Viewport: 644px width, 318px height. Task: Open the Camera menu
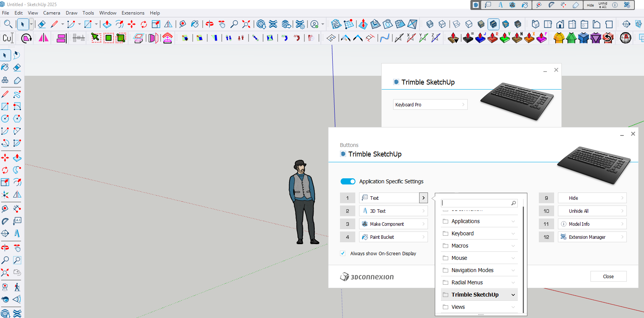pyautogui.click(x=52, y=13)
